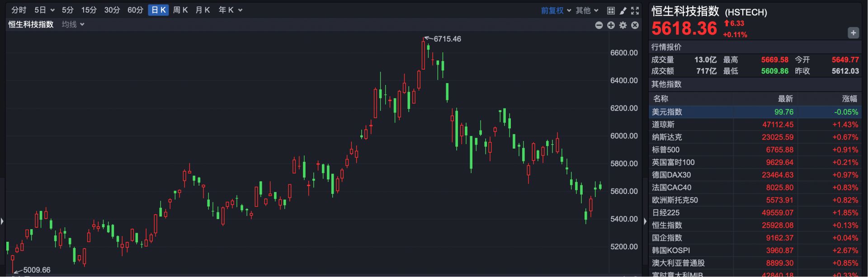868x277 pixels.
Task: Add HSTECH to watchlist with plus button
Action: (x=853, y=33)
